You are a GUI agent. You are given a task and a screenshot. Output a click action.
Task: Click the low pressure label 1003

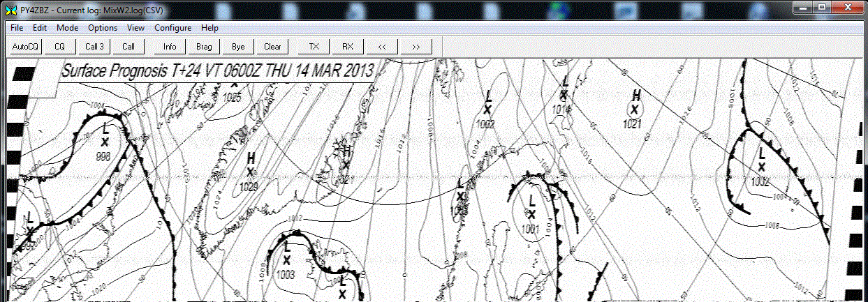[x=286, y=274]
